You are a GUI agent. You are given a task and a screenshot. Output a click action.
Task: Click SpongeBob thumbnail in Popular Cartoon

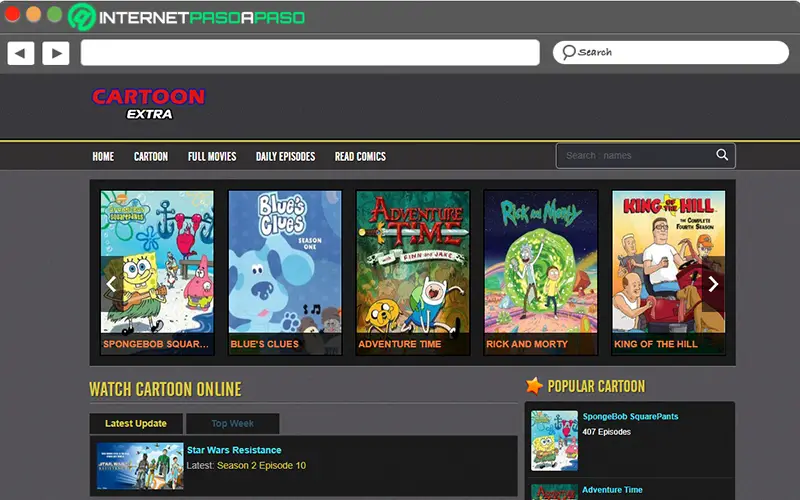point(554,441)
